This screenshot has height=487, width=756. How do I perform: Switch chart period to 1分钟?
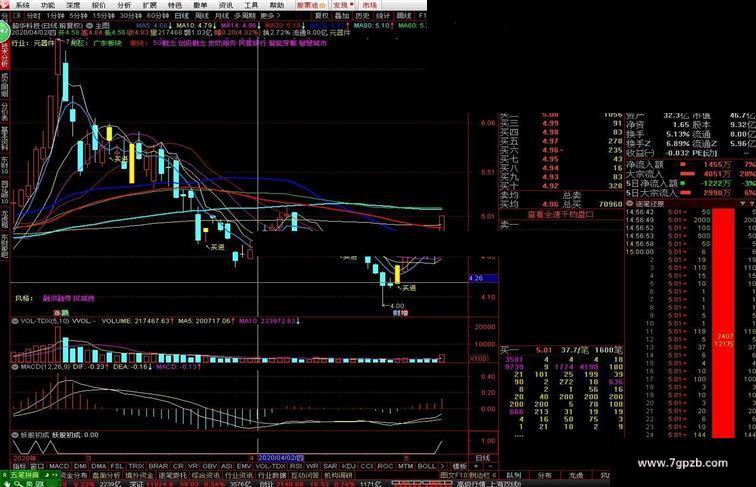54,16
